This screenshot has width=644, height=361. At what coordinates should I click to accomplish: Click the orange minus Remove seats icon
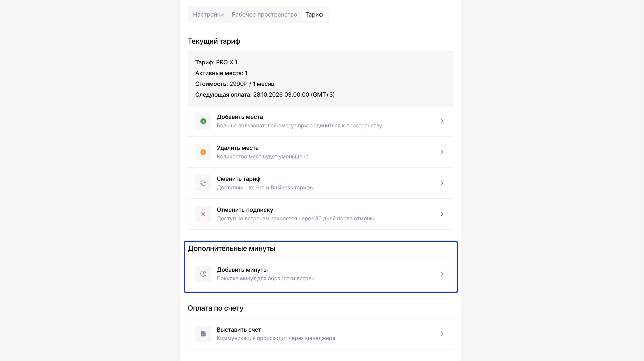pyautogui.click(x=203, y=152)
